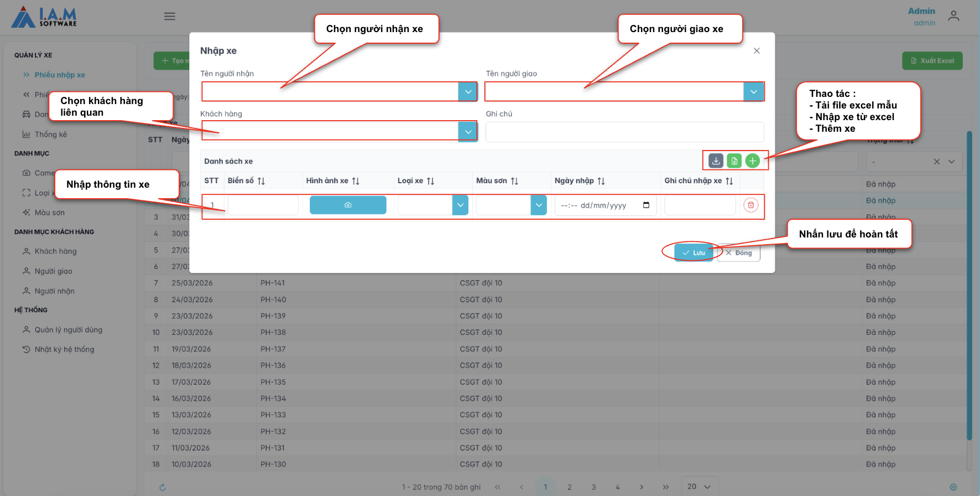Click the red trash delete row icon
The width and height of the screenshot is (980, 496).
tap(750, 205)
